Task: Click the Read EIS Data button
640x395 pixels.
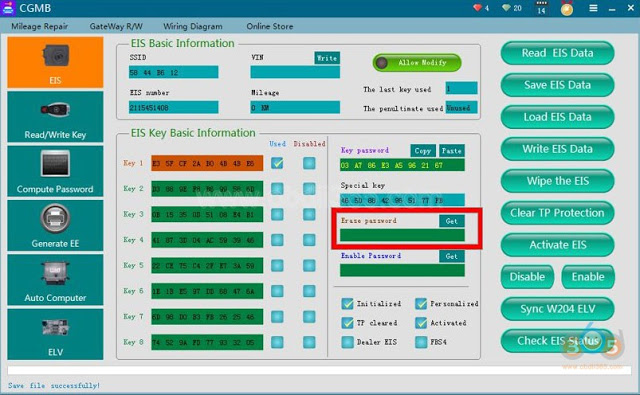Action: click(557, 53)
